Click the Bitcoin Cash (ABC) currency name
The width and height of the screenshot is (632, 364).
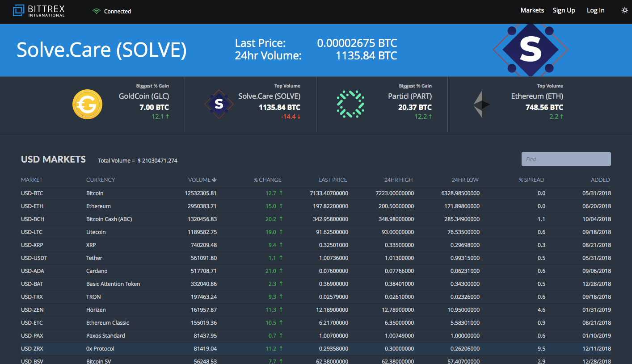point(109,219)
